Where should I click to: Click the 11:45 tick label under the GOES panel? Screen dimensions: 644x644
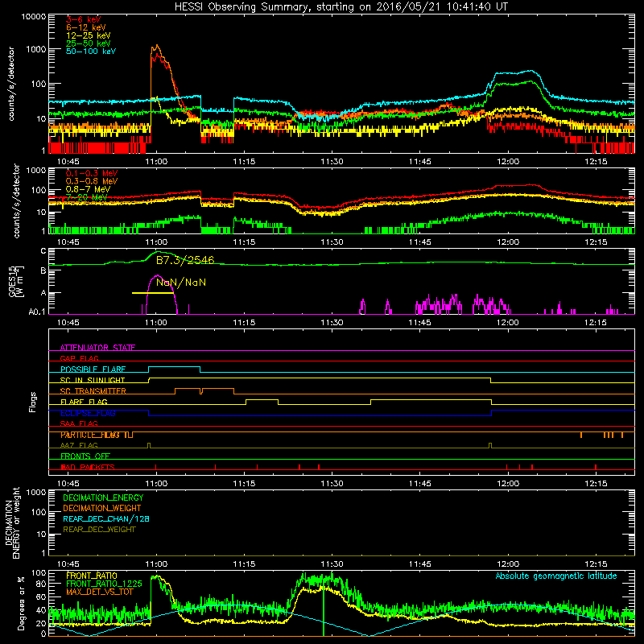tap(419, 323)
